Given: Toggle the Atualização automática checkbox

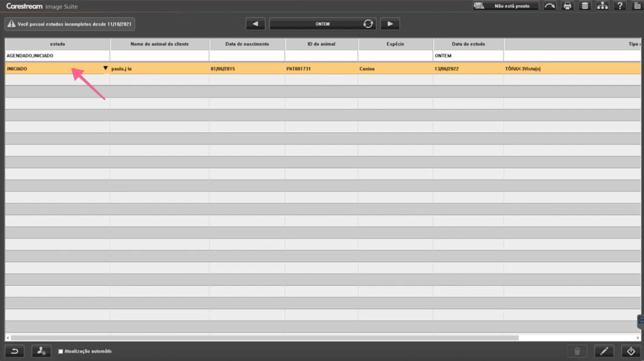Looking at the screenshot, I should tap(61, 351).
